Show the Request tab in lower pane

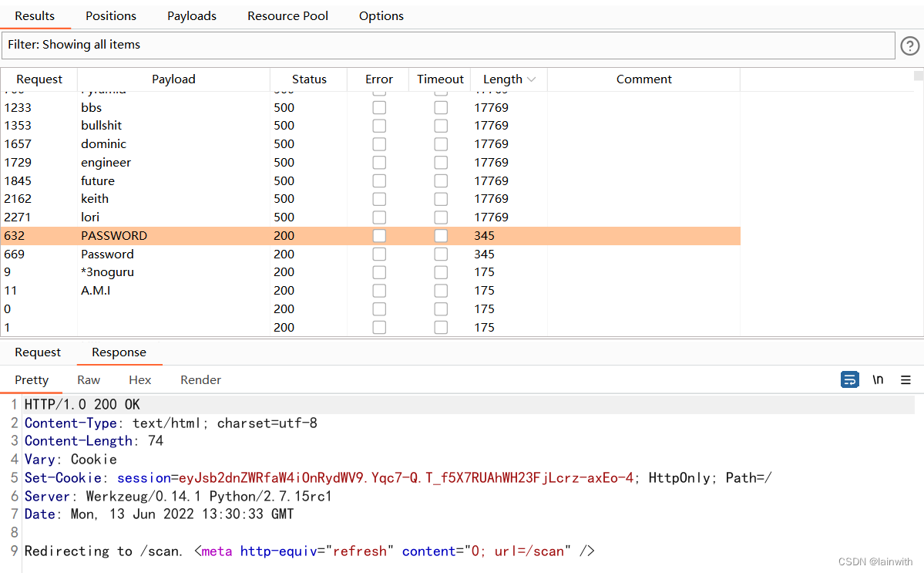[x=38, y=352]
